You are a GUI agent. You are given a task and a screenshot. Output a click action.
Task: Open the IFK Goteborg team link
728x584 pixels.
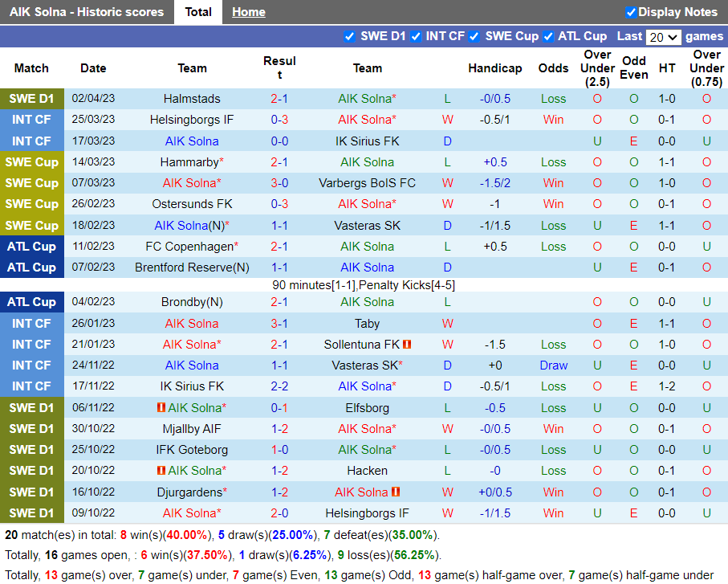pos(192,450)
